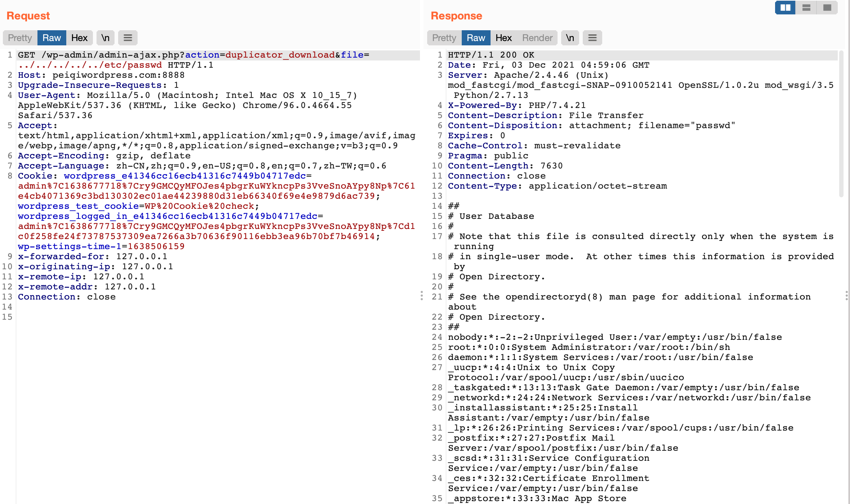Click the Host header line in request
The image size is (850, 504).
[x=101, y=75]
